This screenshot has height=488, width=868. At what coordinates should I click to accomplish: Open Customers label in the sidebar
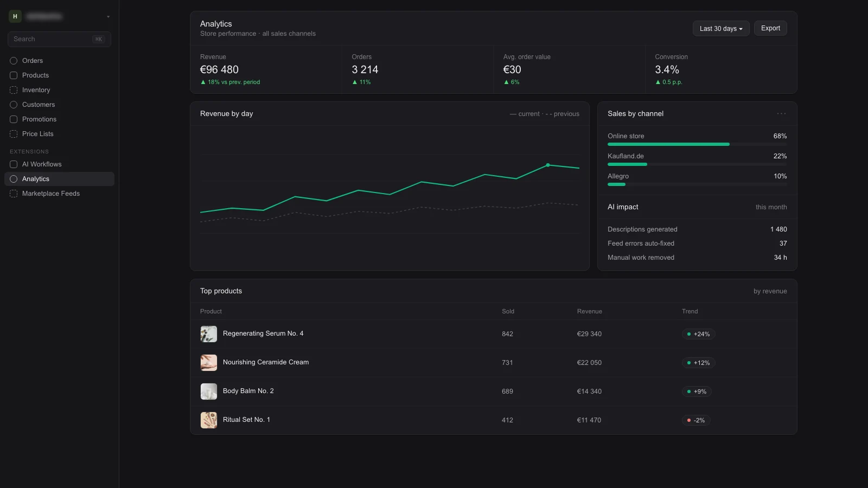pyautogui.click(x=39, y=105)
